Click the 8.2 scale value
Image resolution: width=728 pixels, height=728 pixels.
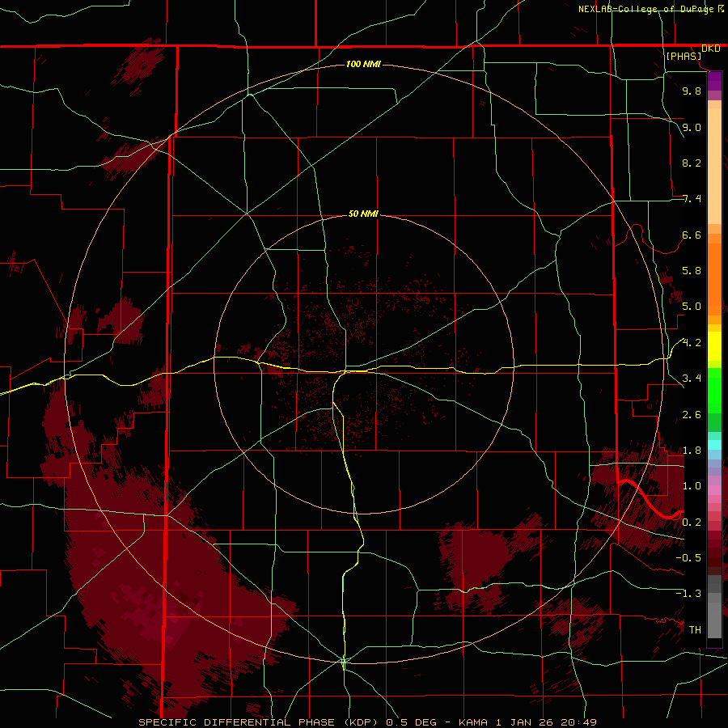point(692,163)
